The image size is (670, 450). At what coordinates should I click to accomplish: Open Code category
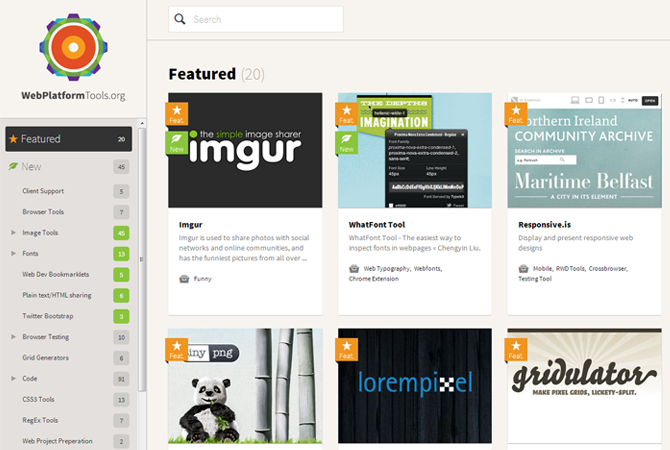29,379
